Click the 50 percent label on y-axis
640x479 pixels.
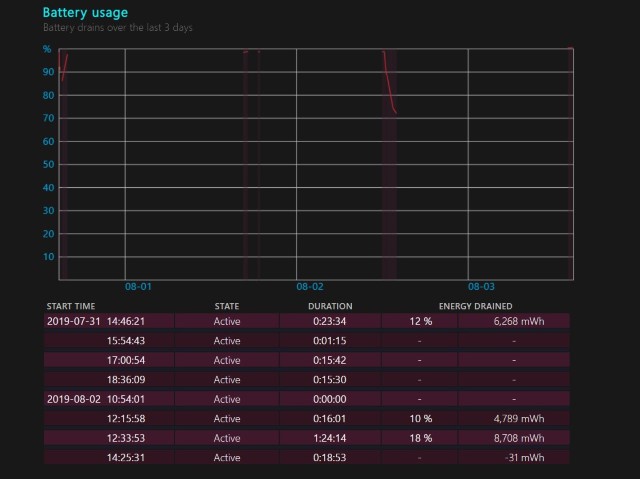(47, 164)
